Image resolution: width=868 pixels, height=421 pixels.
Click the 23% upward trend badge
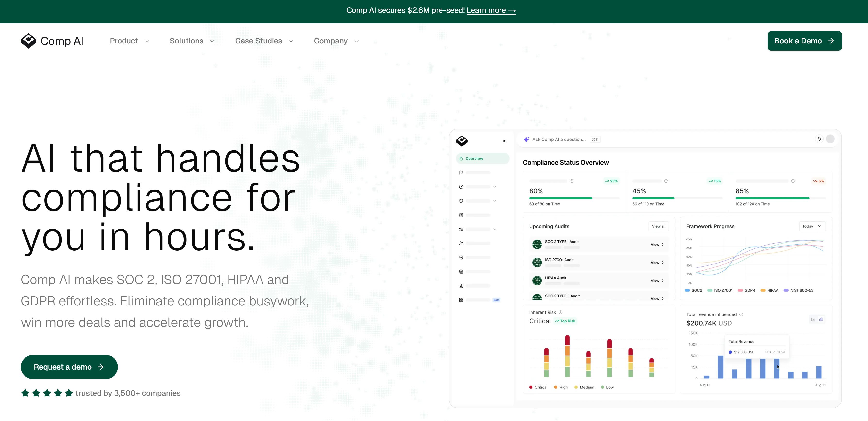pyautogui.click(x=611, y=181)
